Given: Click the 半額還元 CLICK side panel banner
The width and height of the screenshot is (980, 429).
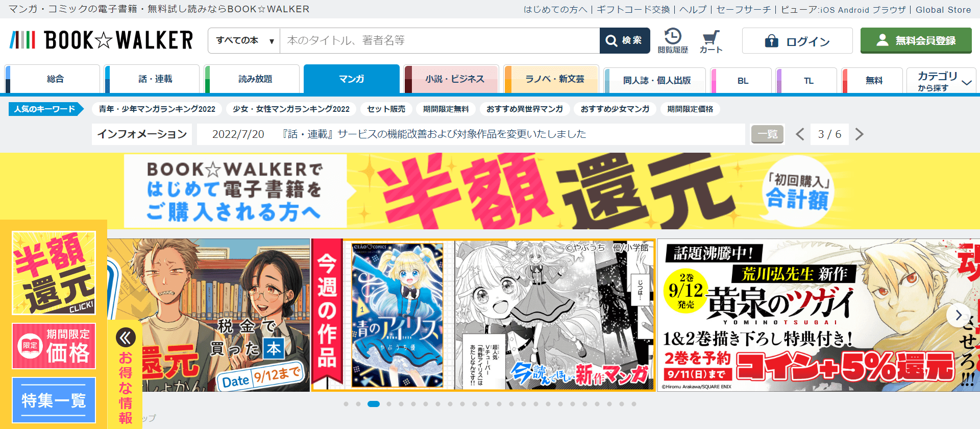Looking at the screenshot, I should 54,273.
